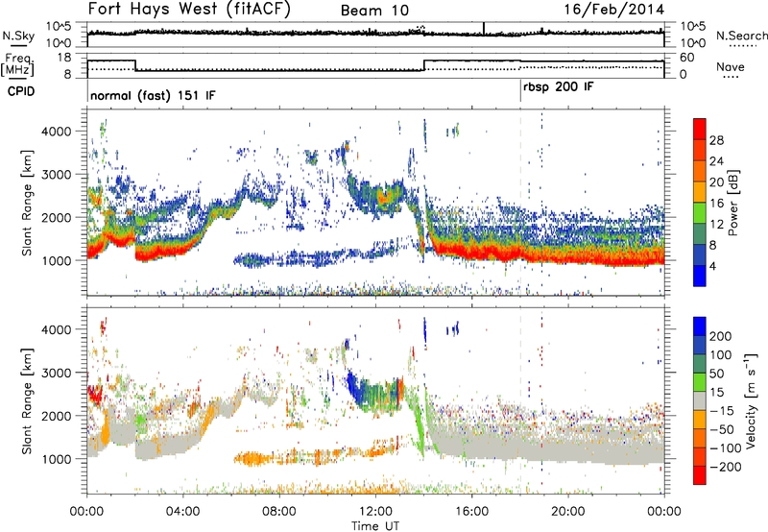Click the 'N.Search' legend label

tap(741, 36)
